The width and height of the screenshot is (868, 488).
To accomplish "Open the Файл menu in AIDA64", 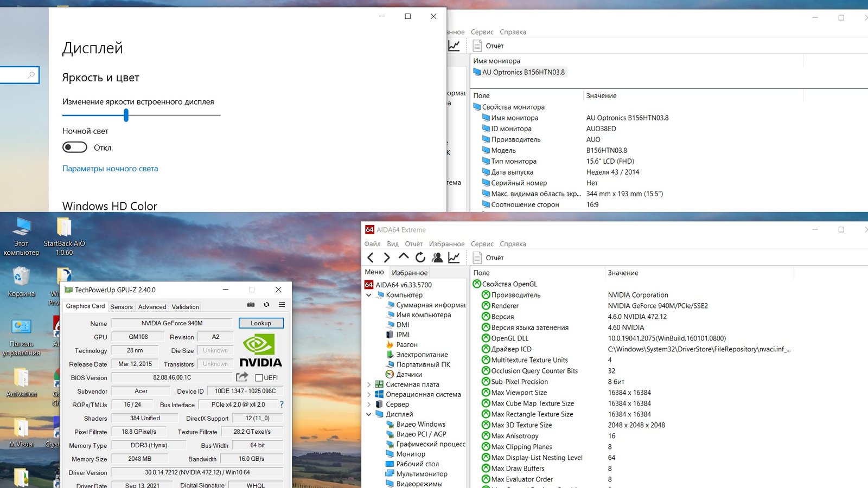I will tap(372, 243).
